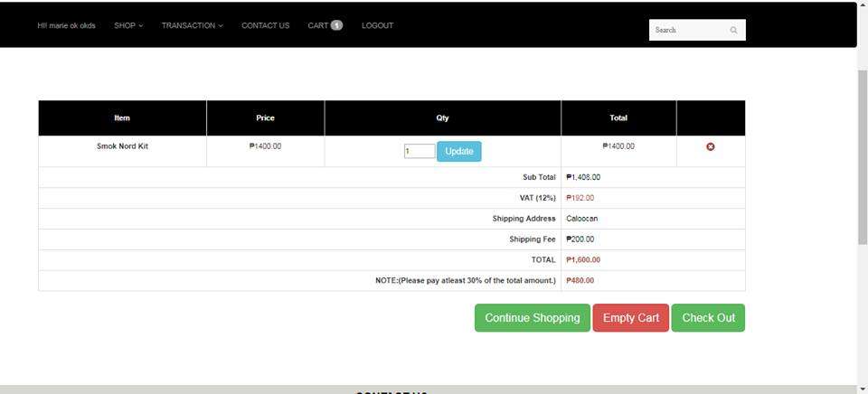Viewport: 868px width, 394px height.
Task: Click the 'Item' column header
Action: pyautogui.click(x=122, y=117)
